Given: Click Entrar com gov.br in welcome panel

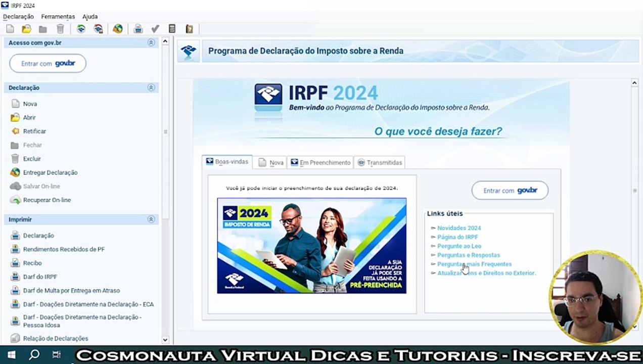Looking at the screenshot, I should 510,191.
